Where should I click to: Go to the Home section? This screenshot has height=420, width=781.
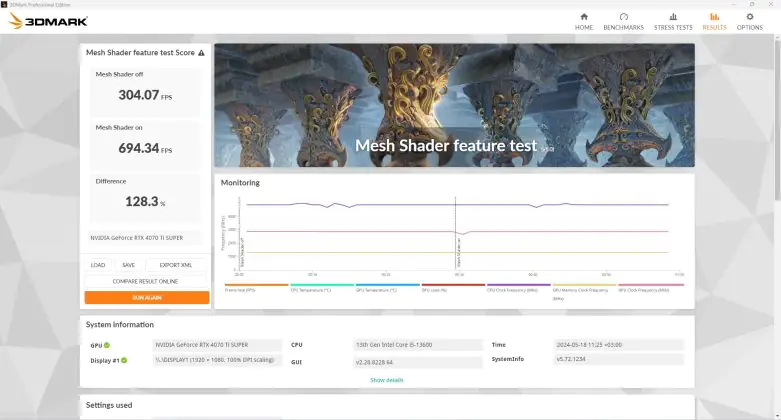(x=584, y=22)
